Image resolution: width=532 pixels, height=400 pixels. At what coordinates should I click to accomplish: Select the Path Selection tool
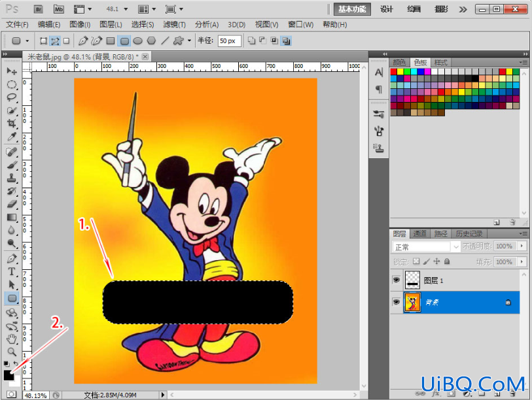point(12,285)
